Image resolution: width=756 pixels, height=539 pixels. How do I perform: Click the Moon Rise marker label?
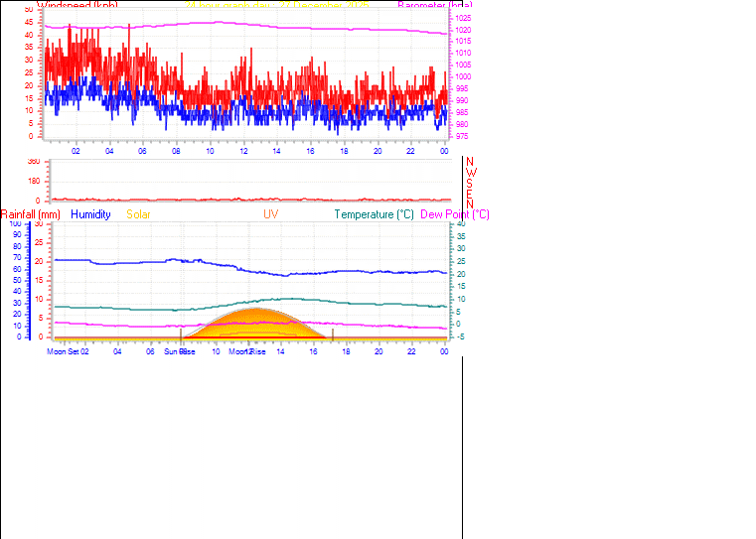coord(247,351)
